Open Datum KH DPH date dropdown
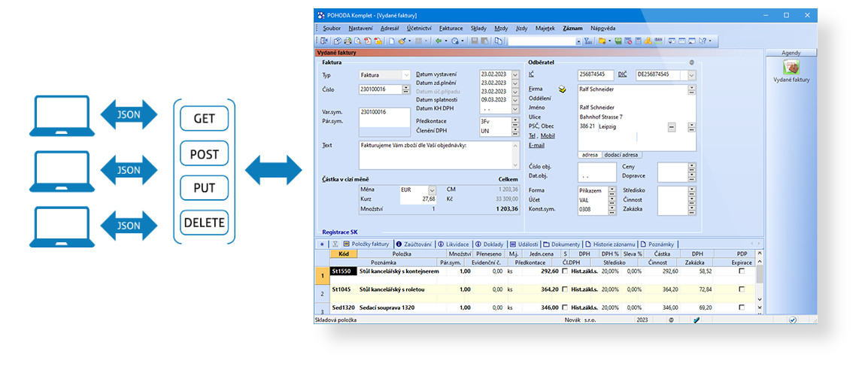The width and height of the screenshot is (868, 376). [x=514, y=108]
